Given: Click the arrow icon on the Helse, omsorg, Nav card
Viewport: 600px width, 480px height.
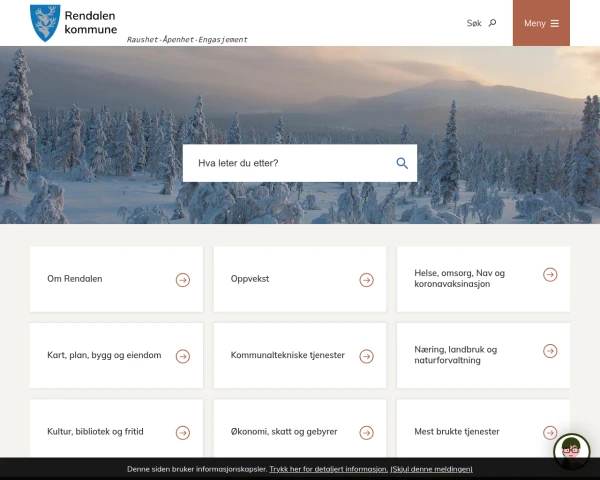Looking at the screenshot, I should [x=550, y=274].
